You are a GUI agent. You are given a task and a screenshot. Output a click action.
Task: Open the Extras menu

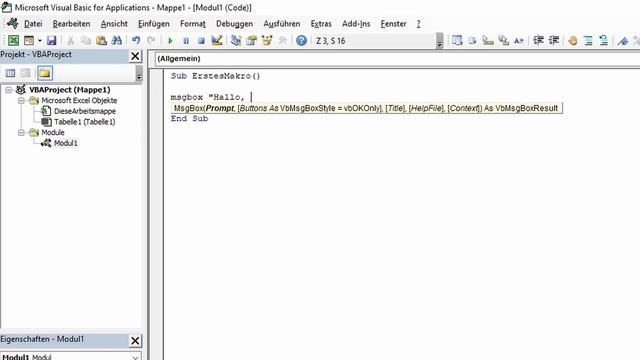321,24
